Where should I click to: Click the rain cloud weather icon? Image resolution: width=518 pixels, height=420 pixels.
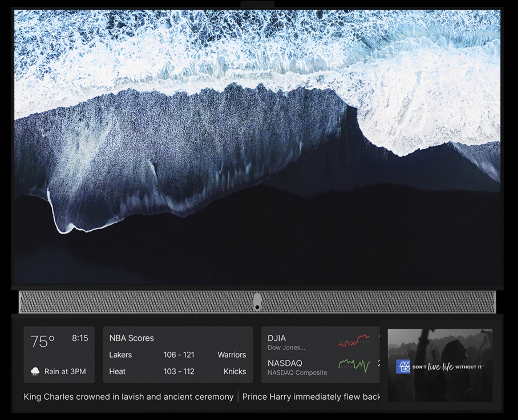click(35, 371)
